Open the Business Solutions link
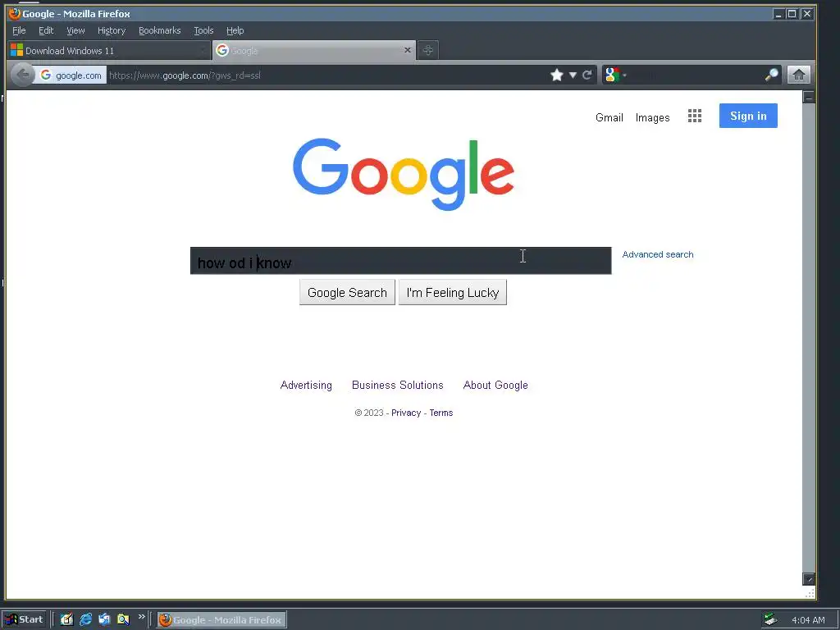840x630 pixels. [398, 386]
